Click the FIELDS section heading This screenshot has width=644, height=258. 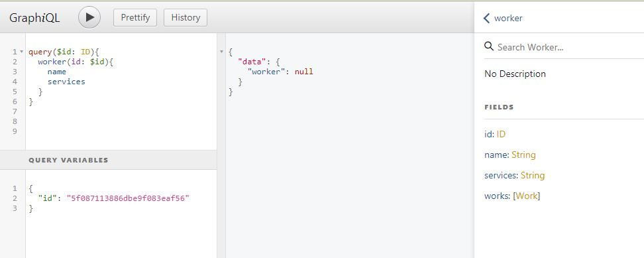coord(499,107)
